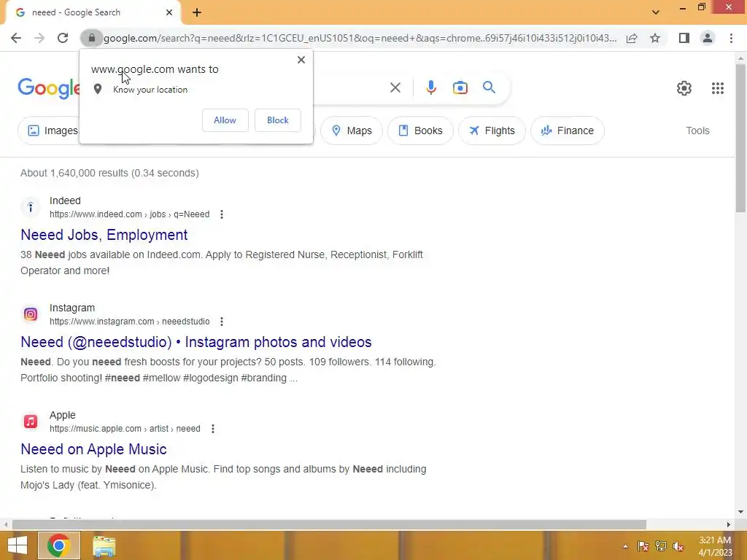Viewport: 747px width, 560px height.
Task: Click the address bar URL text
Action: 360,38
